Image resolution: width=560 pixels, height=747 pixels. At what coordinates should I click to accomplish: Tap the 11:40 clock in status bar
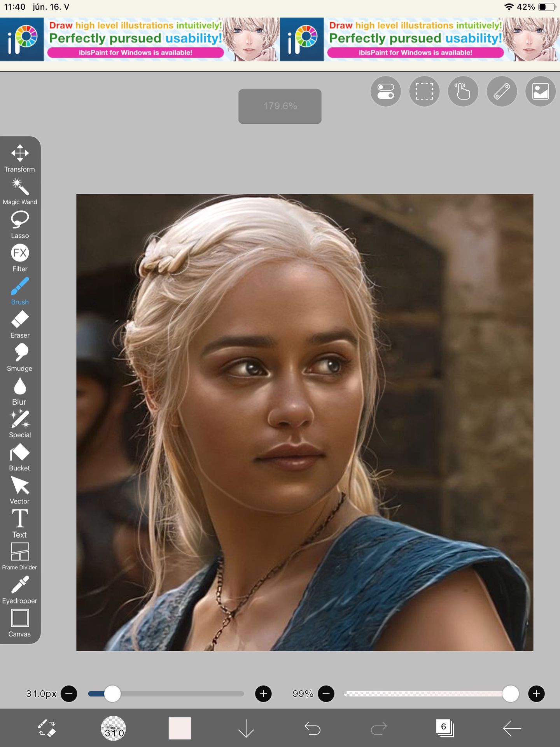coord(15,7)
